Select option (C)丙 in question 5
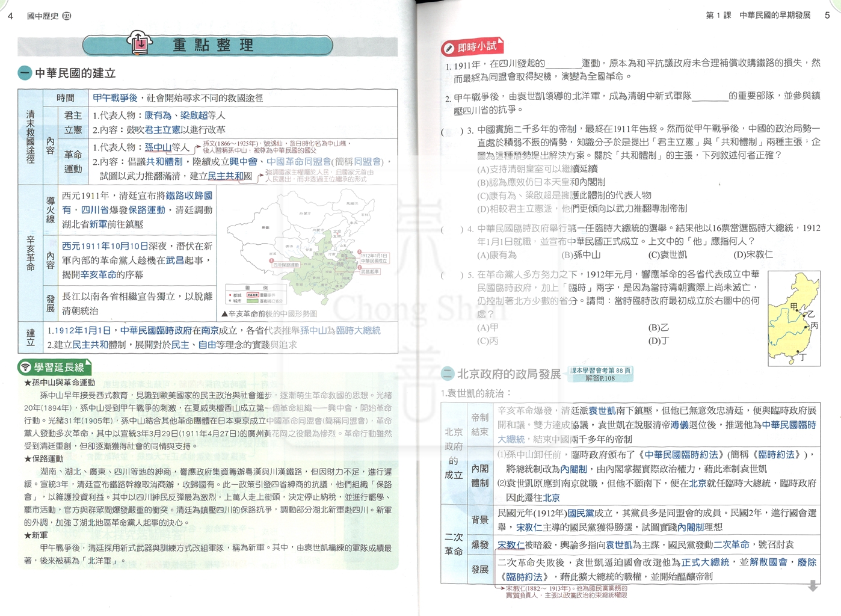 point(488,341)
